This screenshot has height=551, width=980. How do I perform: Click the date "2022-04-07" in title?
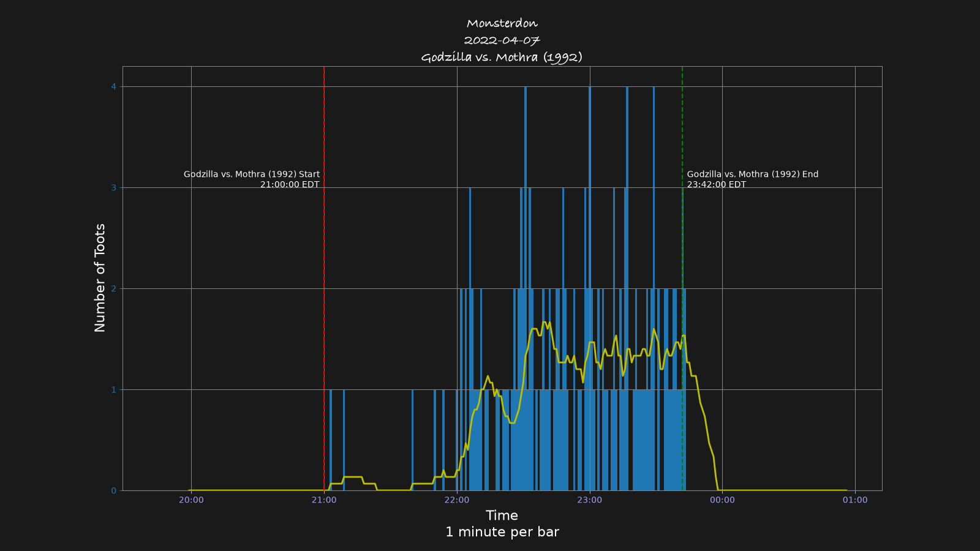(502, 40)
